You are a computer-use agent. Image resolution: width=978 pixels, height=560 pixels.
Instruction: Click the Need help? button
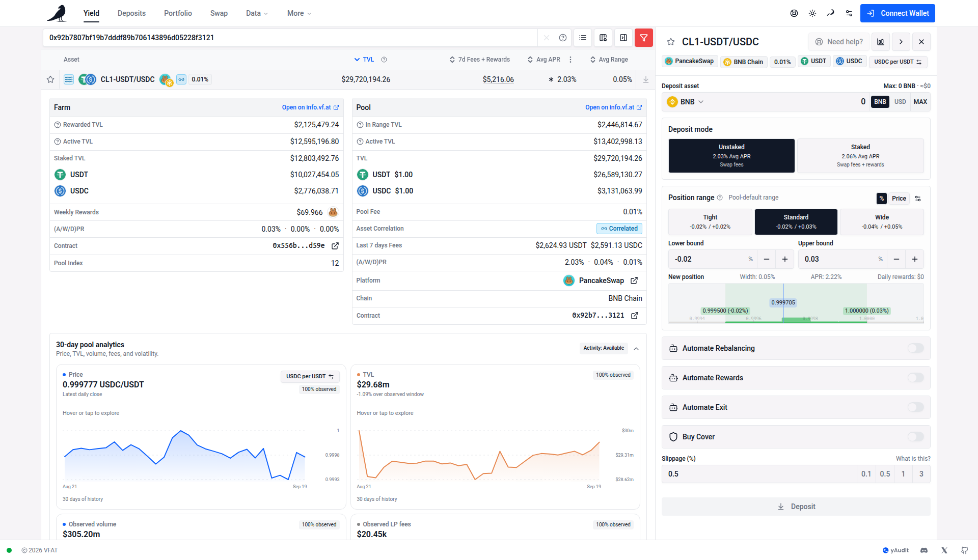tap(839, 42)
